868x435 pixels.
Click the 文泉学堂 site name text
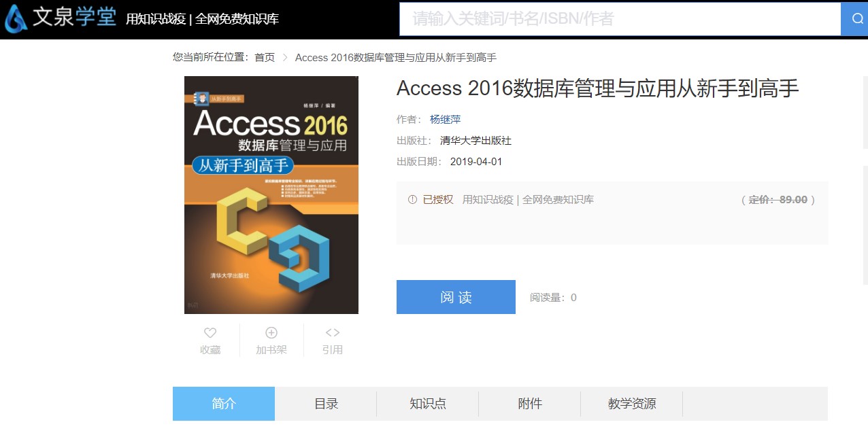[x=74, y=18]
